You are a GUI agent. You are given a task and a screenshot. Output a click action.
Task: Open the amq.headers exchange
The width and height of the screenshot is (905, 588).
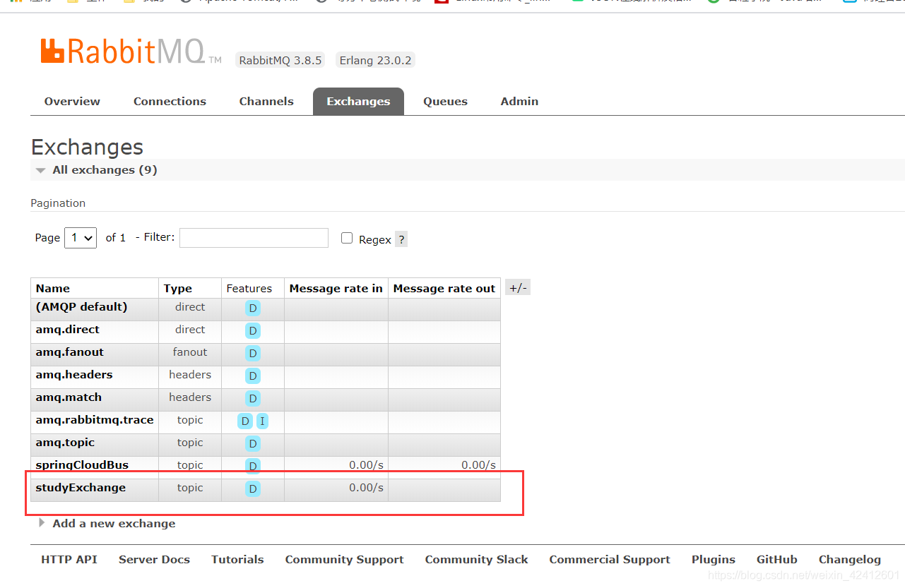click(74, 375)
